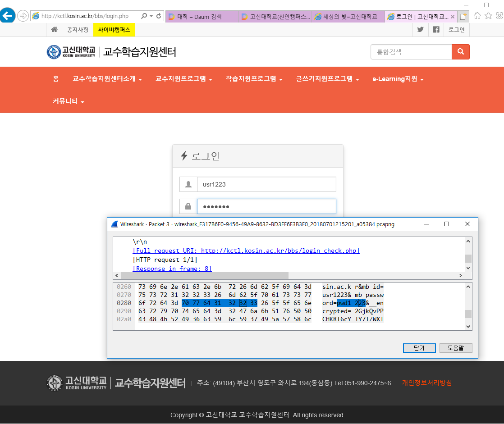Click the Kosin University logo in header
The height and width of the screenshot is (424, 504).
pyautogui.click(x=71, y=52)
